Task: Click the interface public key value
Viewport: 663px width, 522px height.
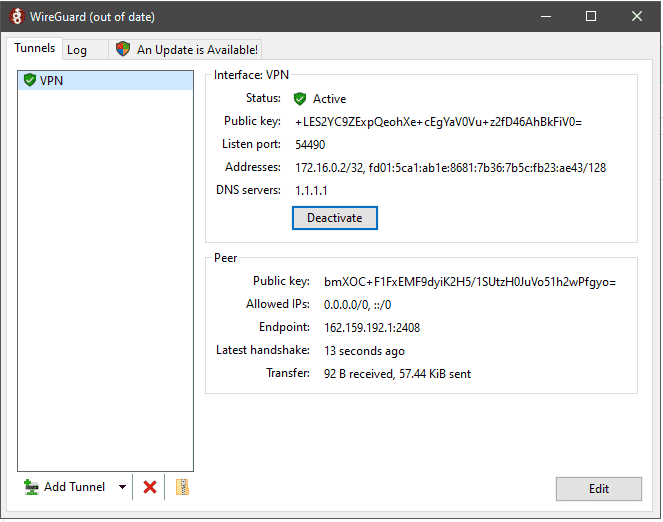Action: pos(438,122)
